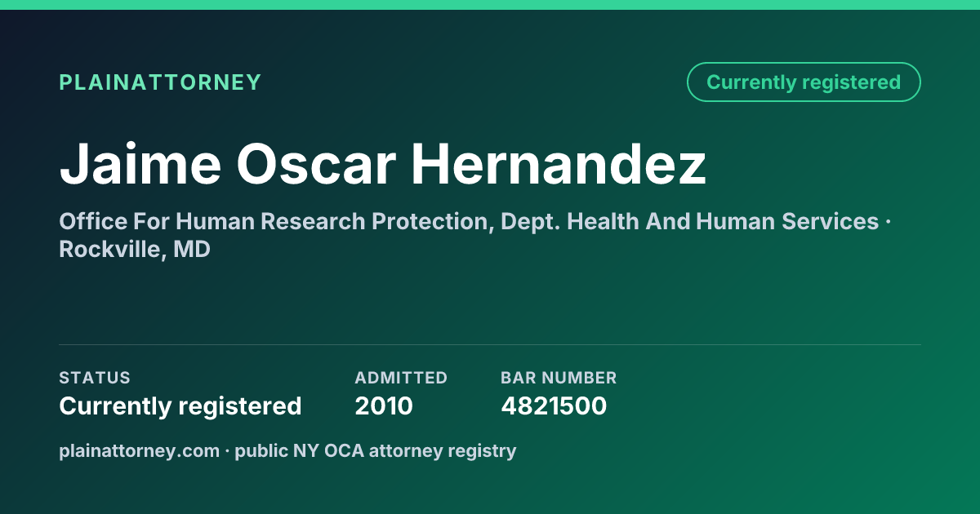980x514 pixels.
Task: Click the horizontal divider line above STATUS
Action: tap(490, 344)
